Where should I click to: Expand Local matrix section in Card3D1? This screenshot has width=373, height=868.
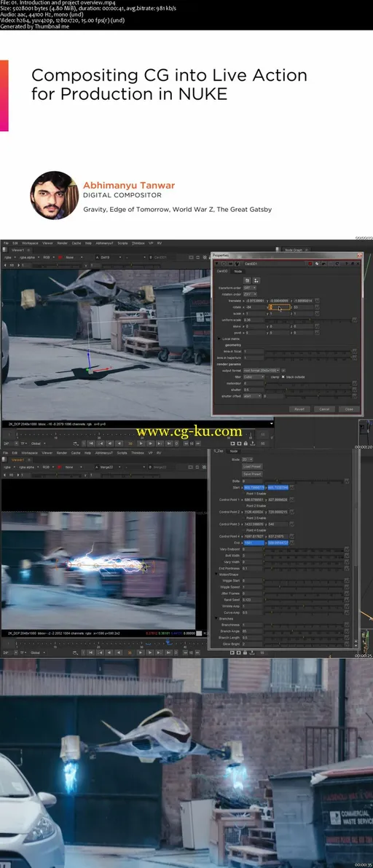click(219, 339)
